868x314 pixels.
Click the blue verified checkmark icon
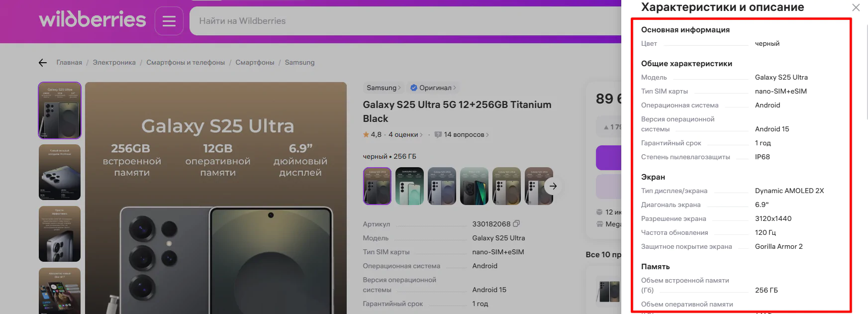[x=414, y=88]
